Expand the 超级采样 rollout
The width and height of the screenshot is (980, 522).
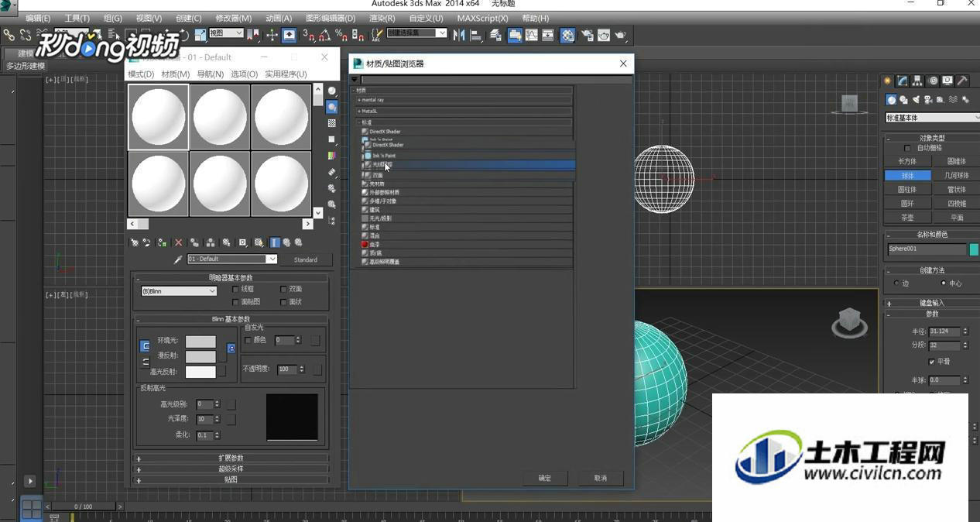231,469
